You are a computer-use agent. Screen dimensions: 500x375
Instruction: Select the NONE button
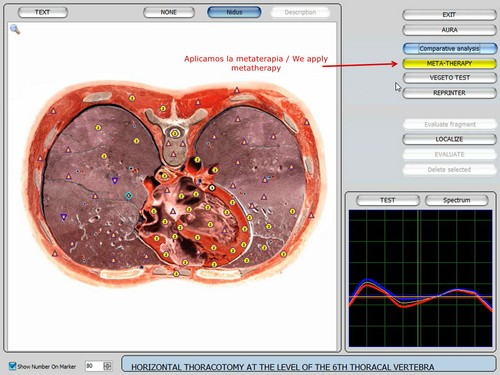point(169,12)
